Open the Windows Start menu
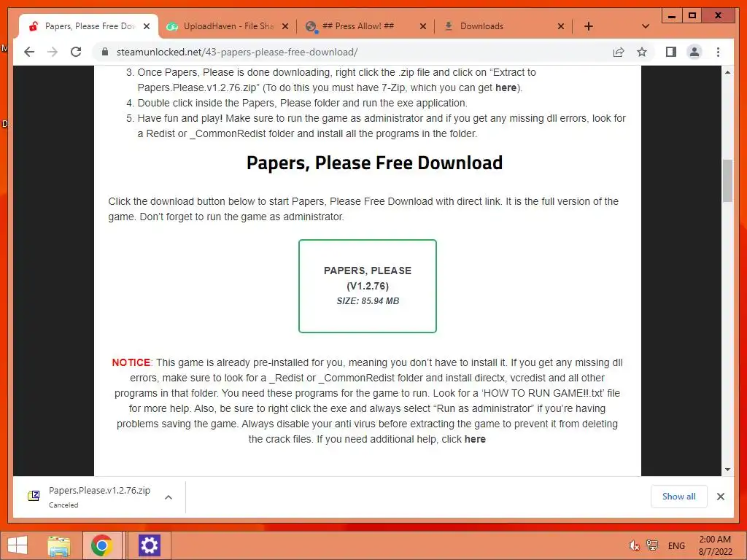This screenshot has width=747, height=560. pyautogui.click(x=18, y=545)
